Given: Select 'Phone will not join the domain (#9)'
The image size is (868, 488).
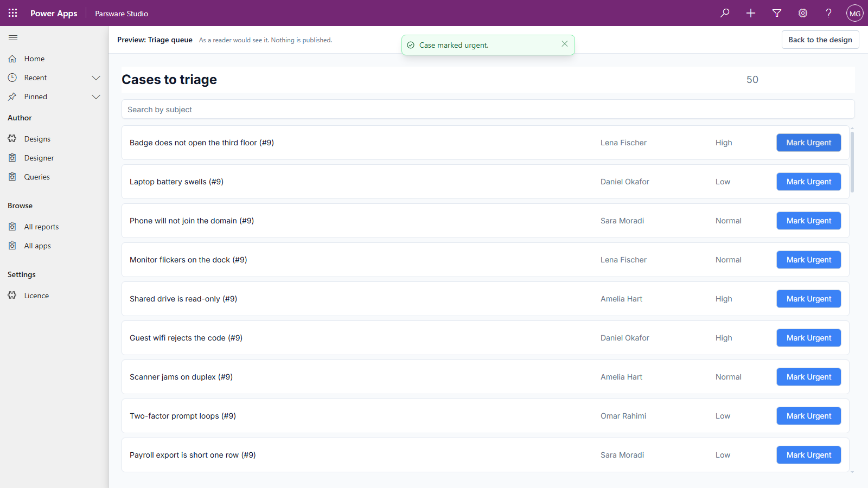Looking at the screenshot, I should point(192,221).
